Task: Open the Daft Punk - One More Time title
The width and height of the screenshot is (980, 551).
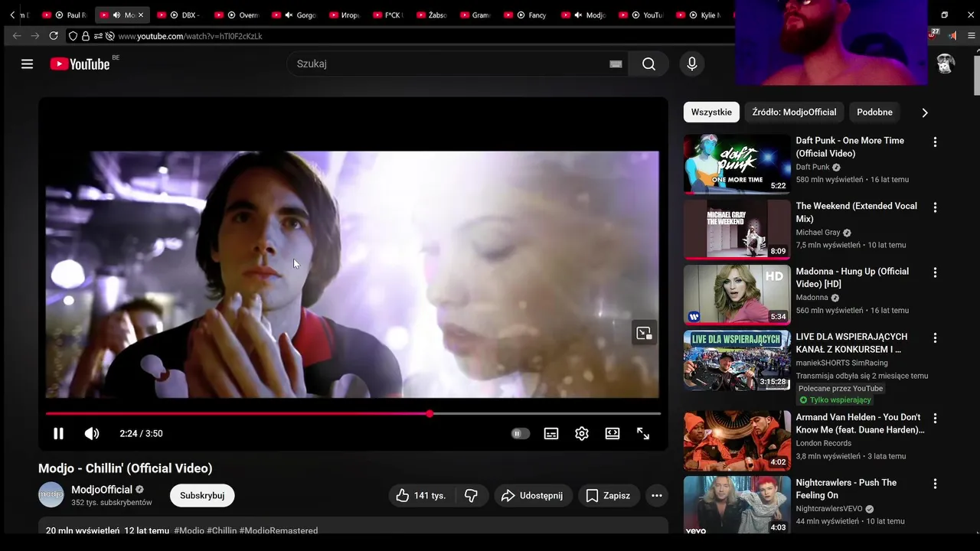Action: (x=850, y=147)
